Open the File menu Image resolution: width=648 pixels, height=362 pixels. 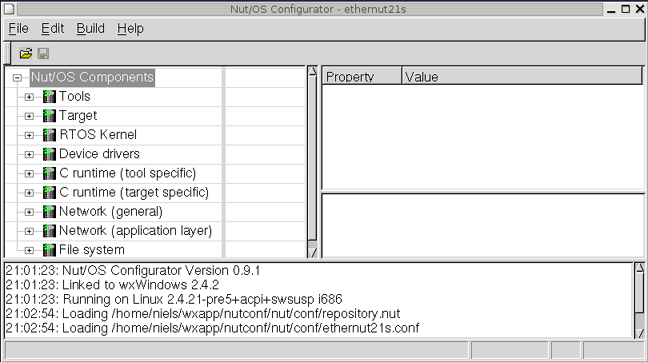point(18,29)
